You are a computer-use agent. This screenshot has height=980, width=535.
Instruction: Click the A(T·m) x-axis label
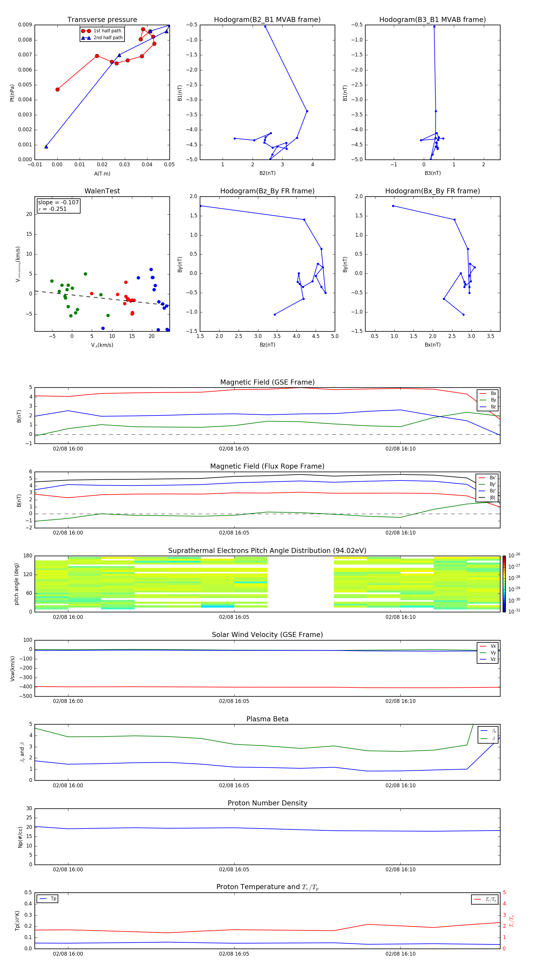click(102, 174)
